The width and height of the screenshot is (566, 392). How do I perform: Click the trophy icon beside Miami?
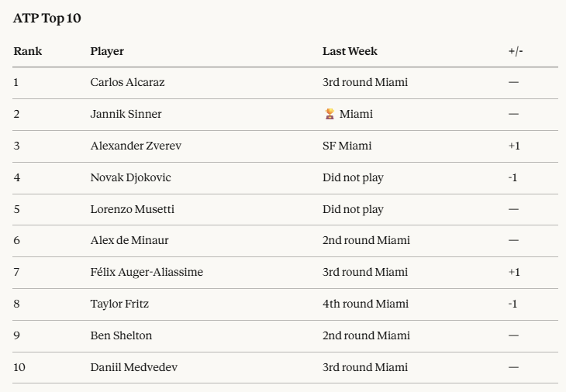coord(330,114)
